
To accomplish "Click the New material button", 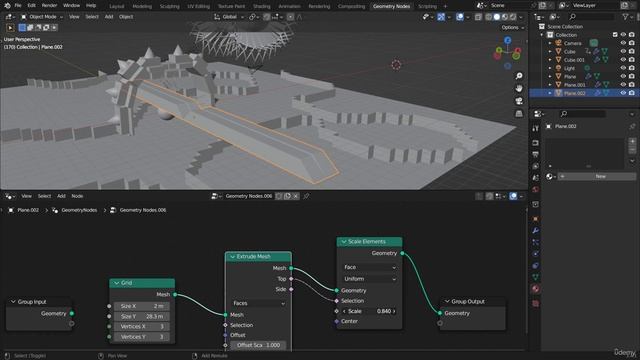I will tap(597, 176).
